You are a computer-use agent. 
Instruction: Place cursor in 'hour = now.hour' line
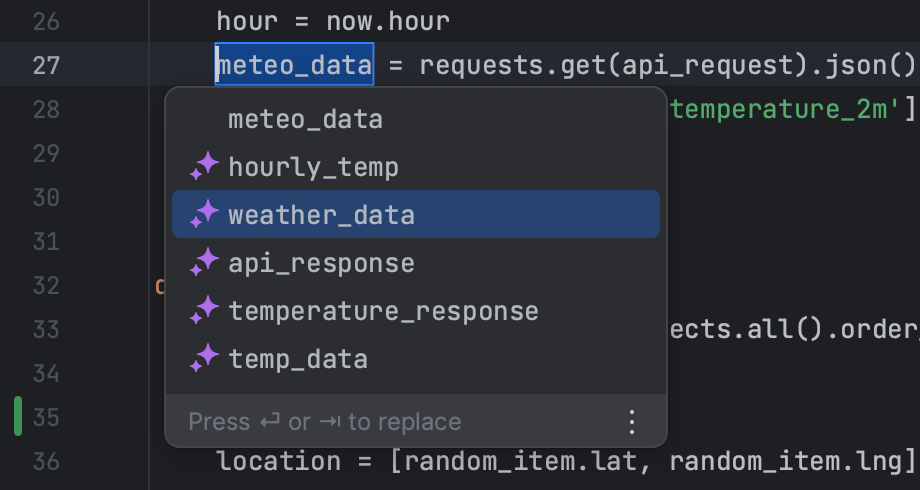pyautogui.click(x=333, y=21)
